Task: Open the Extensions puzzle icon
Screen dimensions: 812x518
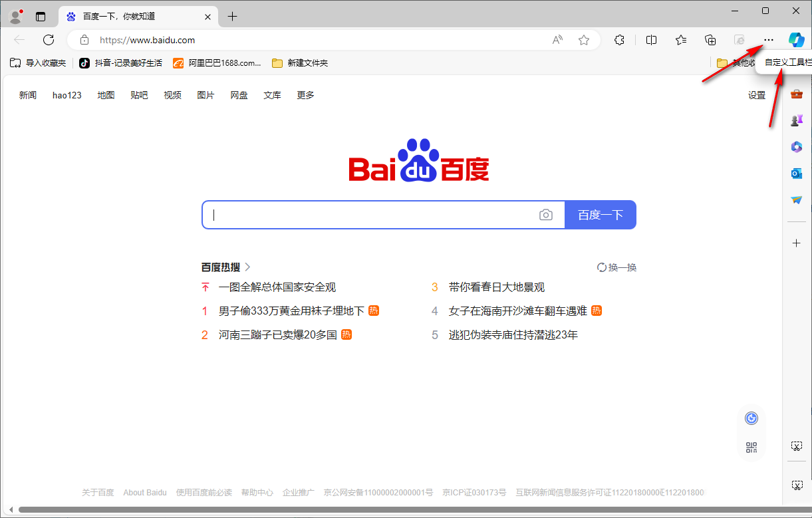Action: pos(620,40)
